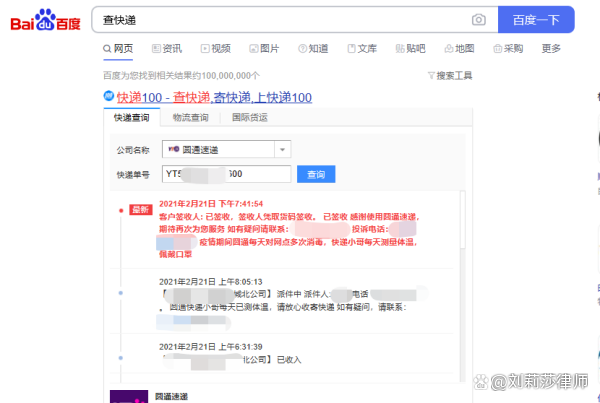This screenshot has height=403, width=600.
Task: Click the red timeline dot of latest entry
Action: pyautogui.click(x=121, y=210)
